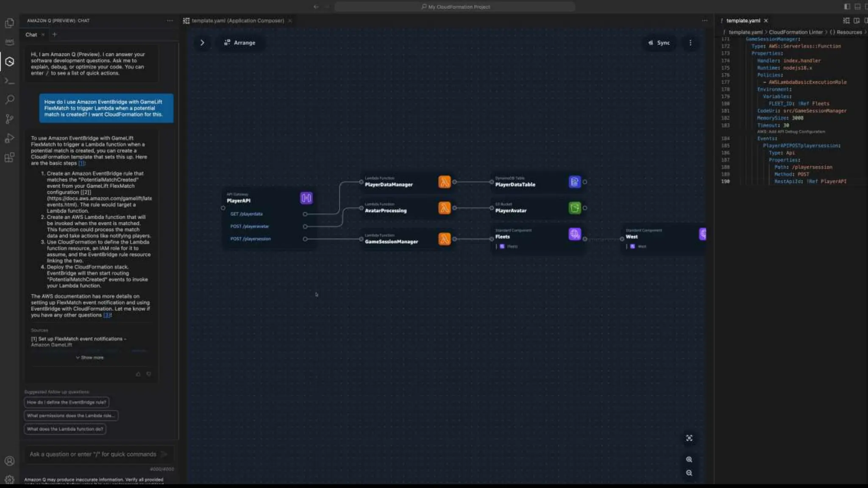
Task: Open the Source Control view icon
Action: pyautogui.click(x=9, y=119)
